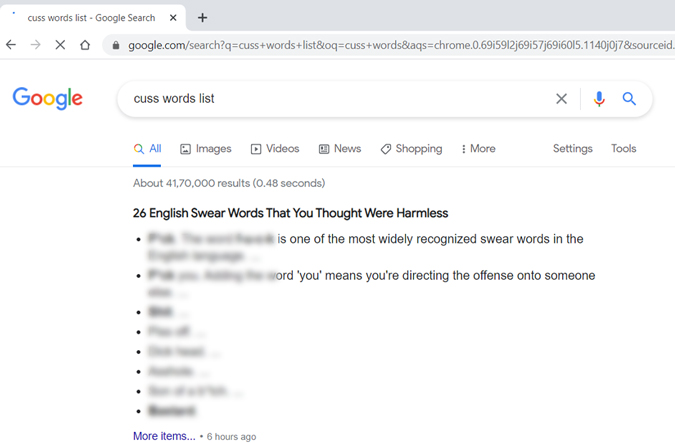Click the Google logo
Screen dimensions: 675x443
pos(47,99)
